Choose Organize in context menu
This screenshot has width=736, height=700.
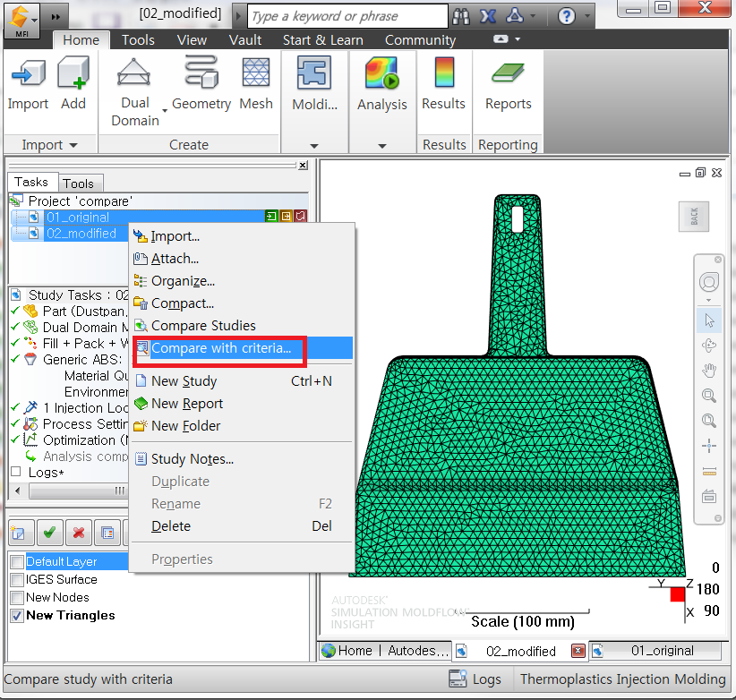pyautogui.click(x=243, y=280)
